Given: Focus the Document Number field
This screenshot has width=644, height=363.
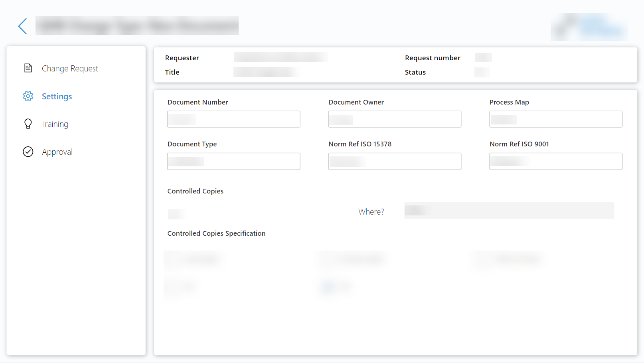Looking at the screenshot, I should [x=234, y=119].
